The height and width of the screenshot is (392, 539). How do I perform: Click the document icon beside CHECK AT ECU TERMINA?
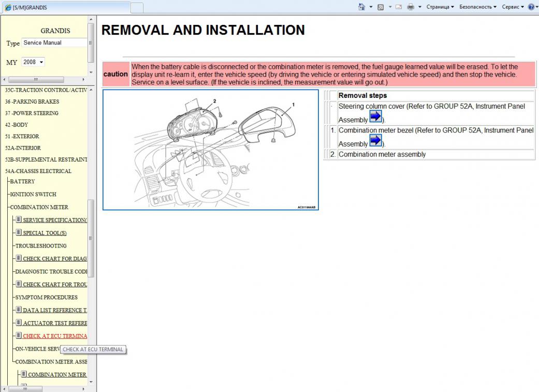coord(19,336)
